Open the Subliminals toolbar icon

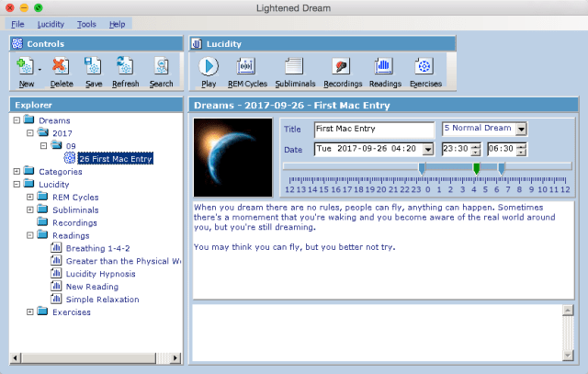tap(293, 67)
